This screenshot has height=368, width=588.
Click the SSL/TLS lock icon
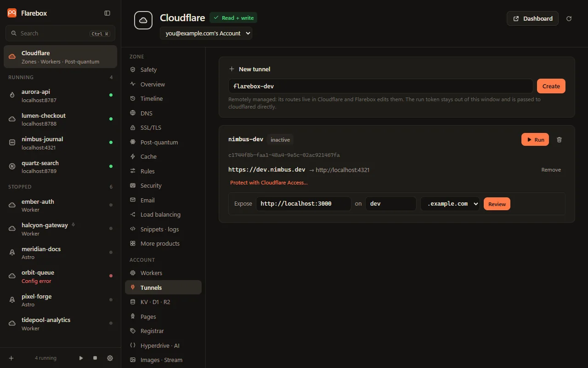[133, 127]
